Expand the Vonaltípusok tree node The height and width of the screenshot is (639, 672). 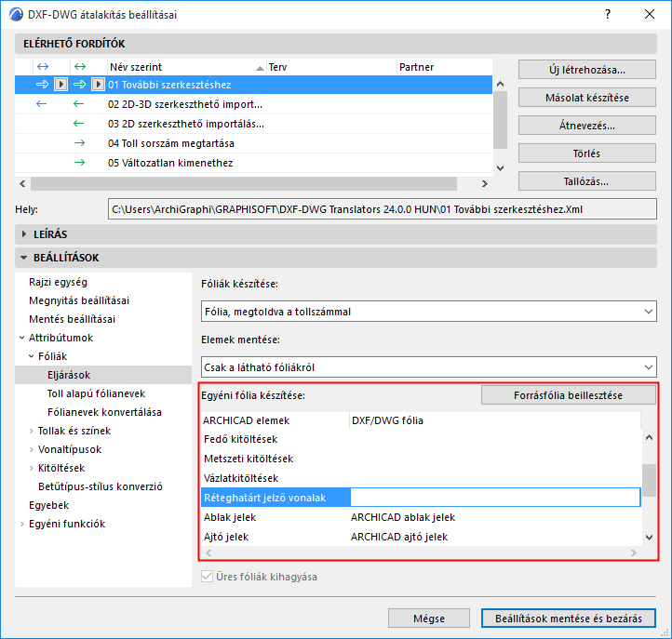click(x=32, y=449)
